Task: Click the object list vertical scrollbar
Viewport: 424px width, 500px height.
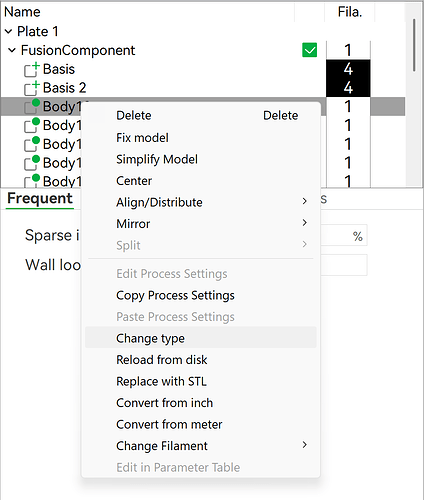Action: [414, 45]
